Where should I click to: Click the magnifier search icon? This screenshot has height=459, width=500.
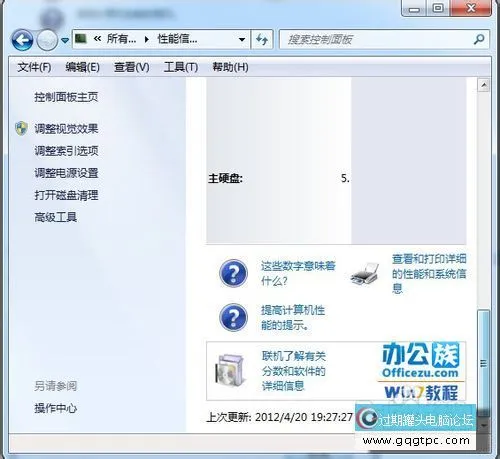point(479,39)
